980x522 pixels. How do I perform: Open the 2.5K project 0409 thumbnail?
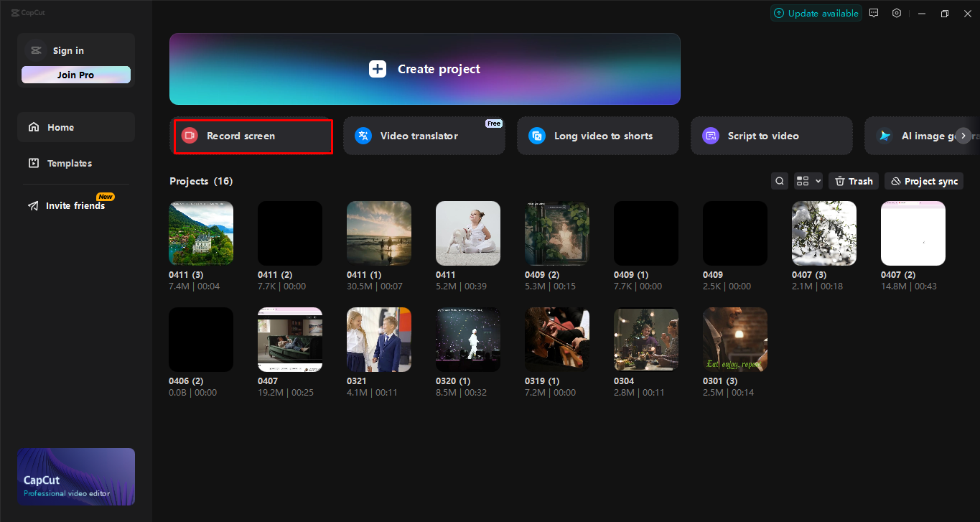735,233
